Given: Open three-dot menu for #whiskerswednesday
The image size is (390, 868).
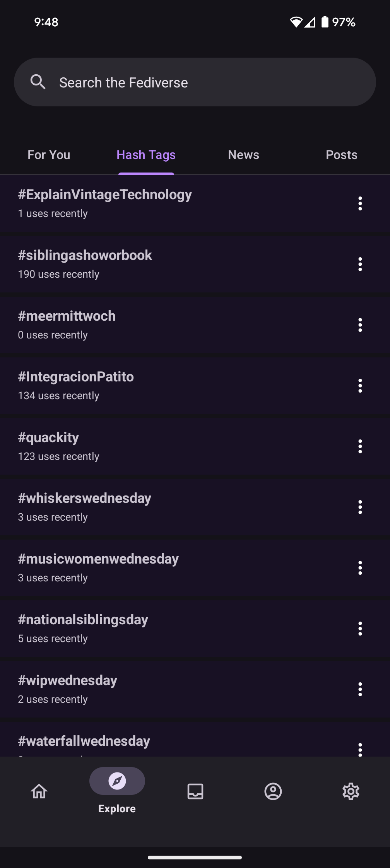Looking at the screenshot, I should 360,507.
